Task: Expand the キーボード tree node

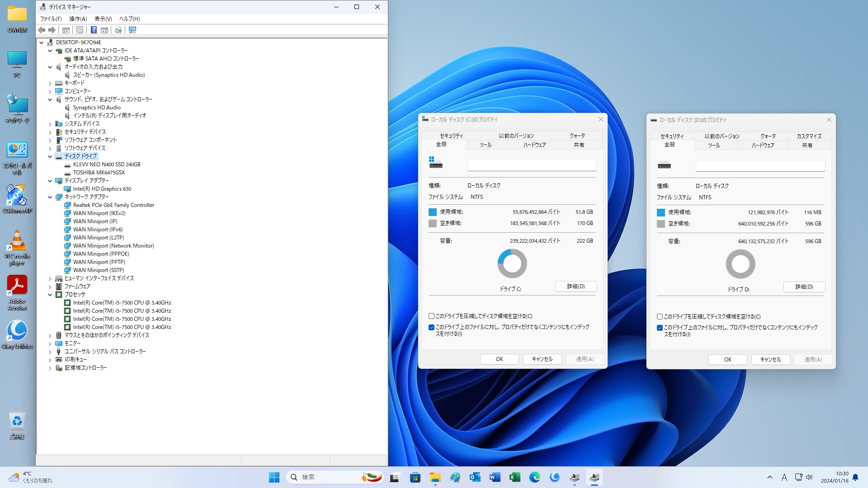Action: point(50,83)
